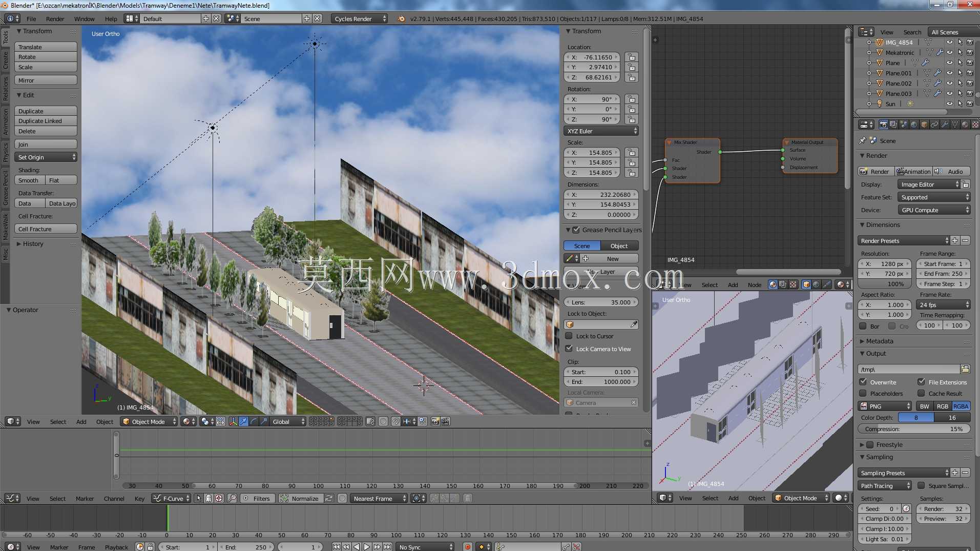Click the output folder browse icon
The image size is (980, 551).
(x=965, y=369)
